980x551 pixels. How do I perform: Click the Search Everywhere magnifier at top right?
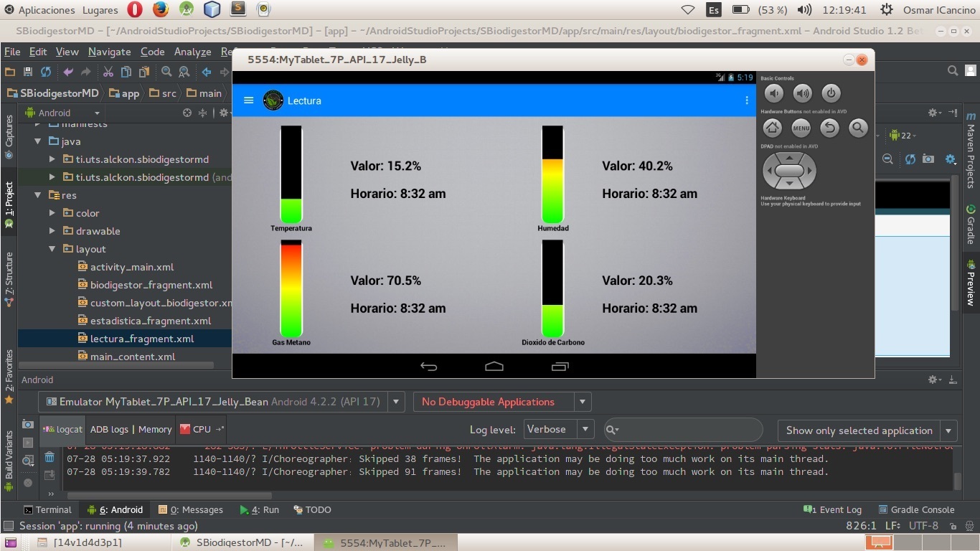pos(953,70)
